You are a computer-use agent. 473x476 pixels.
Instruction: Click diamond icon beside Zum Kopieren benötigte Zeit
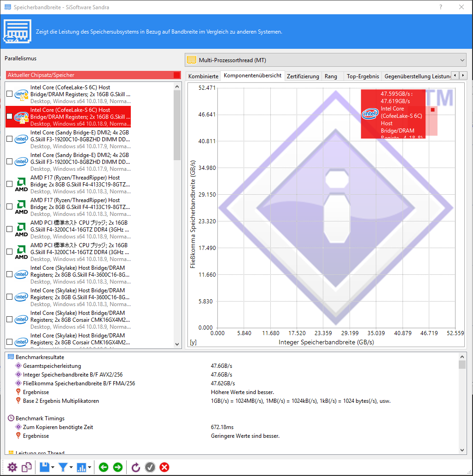coord(18,427)
